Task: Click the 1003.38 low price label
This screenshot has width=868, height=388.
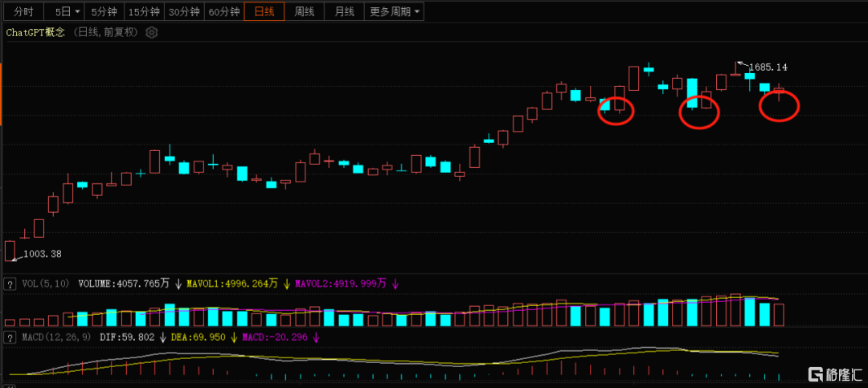Action: click(x=43, y=255)
